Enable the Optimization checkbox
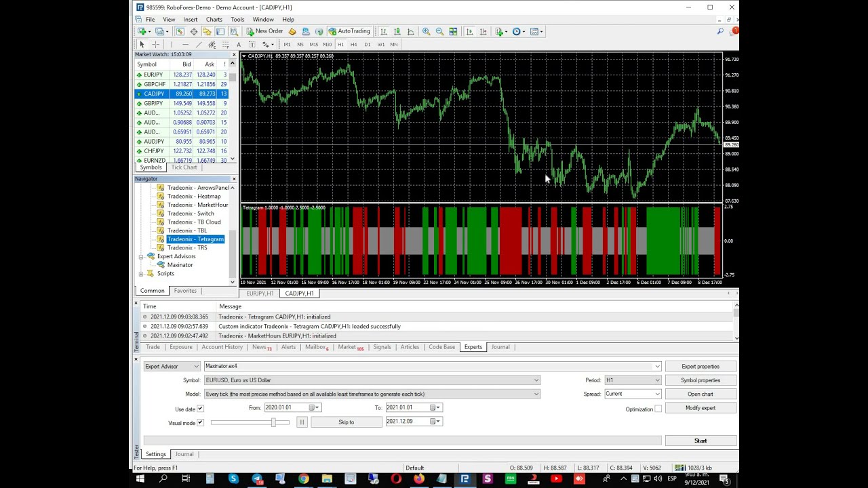The image size is (868, 488). [x=658, y=409]
